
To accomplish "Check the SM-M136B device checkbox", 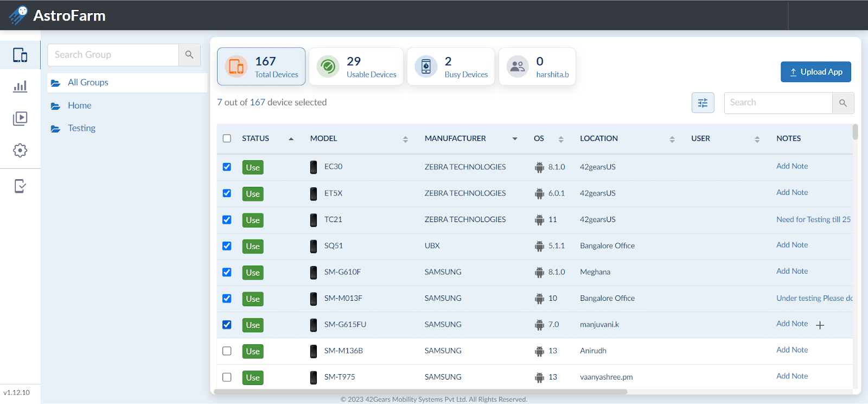I will click(227, 351).
